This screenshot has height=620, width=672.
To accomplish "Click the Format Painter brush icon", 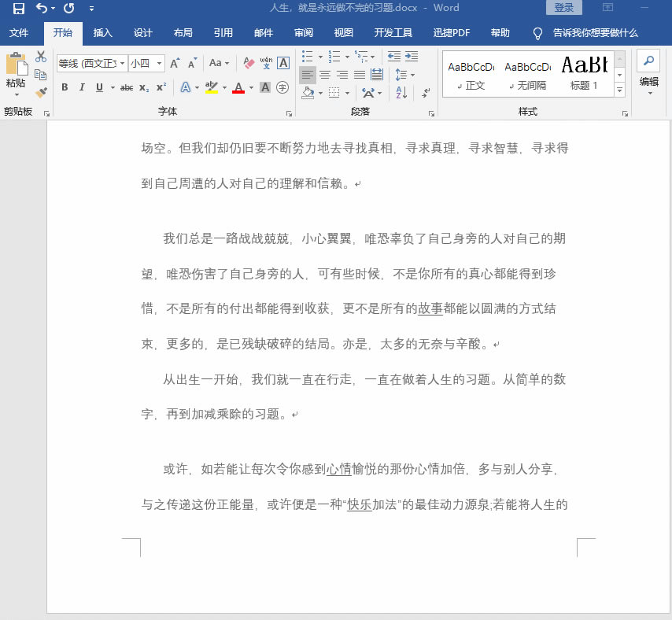I will [41, 92].
